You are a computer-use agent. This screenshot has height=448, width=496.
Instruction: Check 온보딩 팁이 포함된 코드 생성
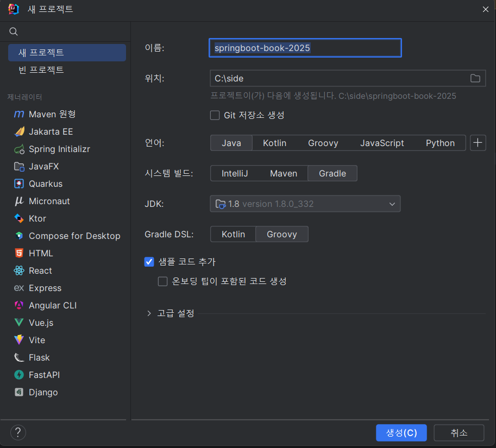pos(162,281)
